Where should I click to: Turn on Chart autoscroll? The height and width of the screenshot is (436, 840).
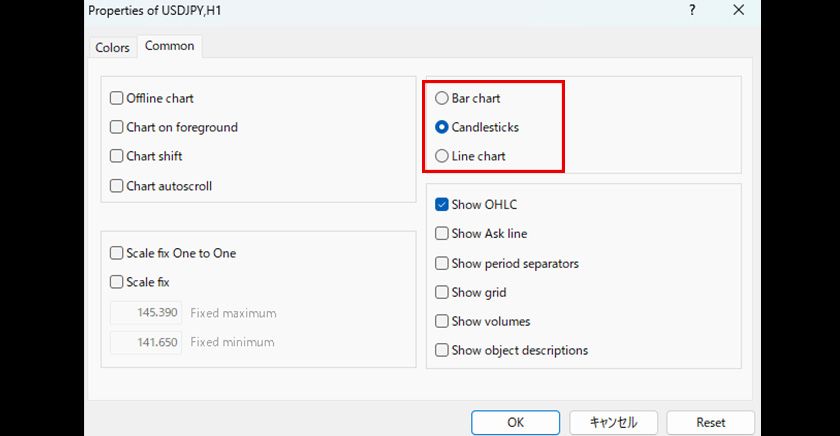point(117,186)
